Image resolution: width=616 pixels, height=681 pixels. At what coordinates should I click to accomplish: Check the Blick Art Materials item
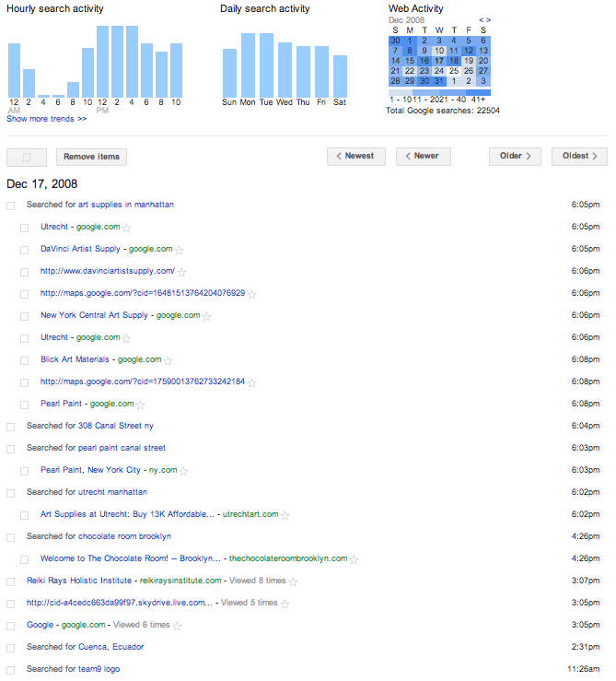(x=24, y=360)
